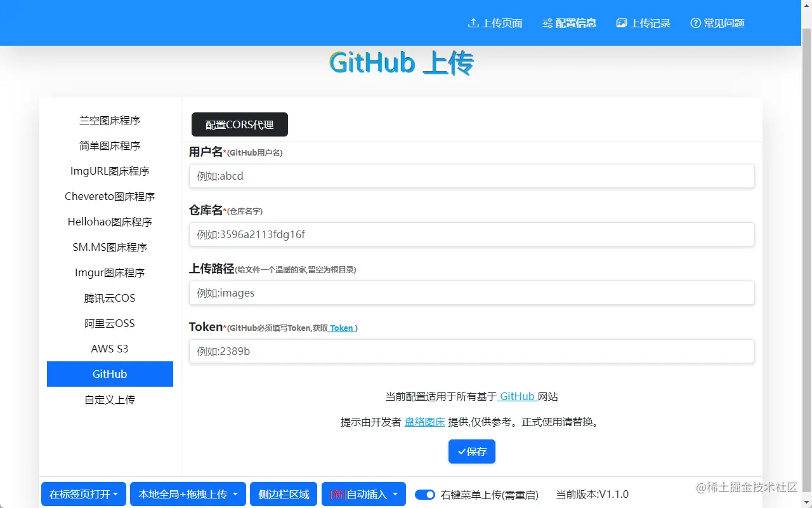Save settings via the checkmark 保存 button

tap(471, 451)
